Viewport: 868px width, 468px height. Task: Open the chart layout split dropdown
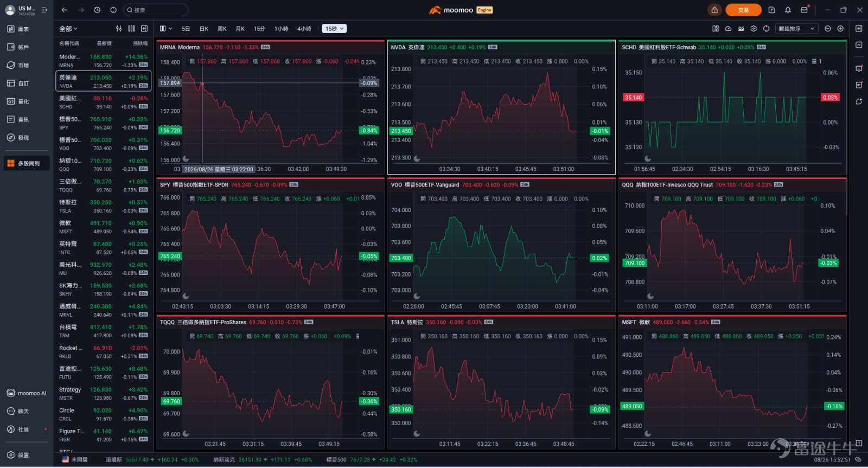(166, 29)
